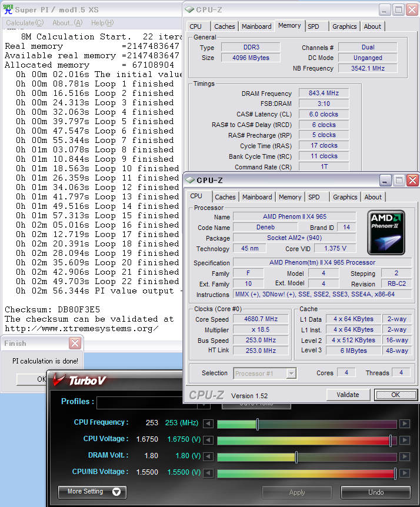
Task: Click the Checksum DB80F3E5 line
Action: click(x=53, y=309)
